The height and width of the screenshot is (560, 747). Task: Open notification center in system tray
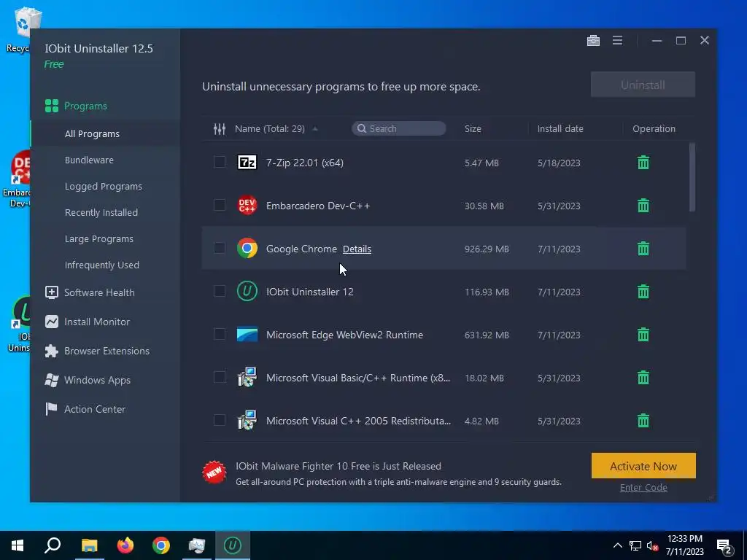pyautogui.click(x=724, y=547)
